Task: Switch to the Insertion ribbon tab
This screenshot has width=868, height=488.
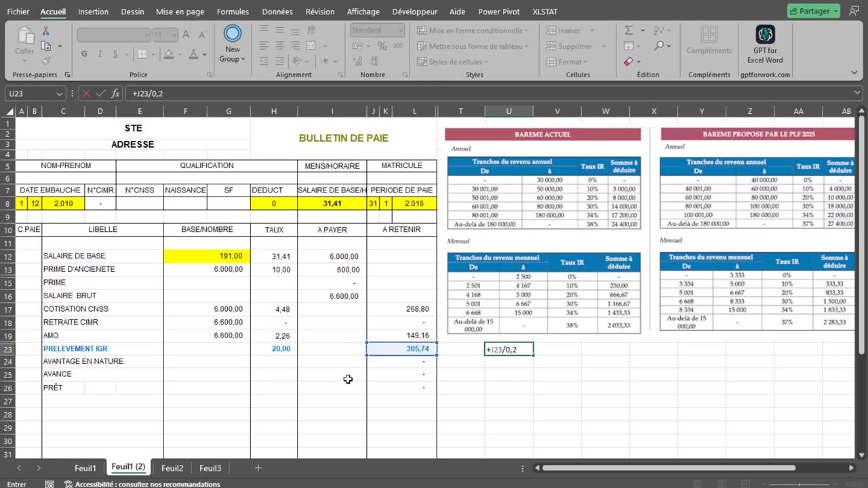Action: tap(93, 12)
